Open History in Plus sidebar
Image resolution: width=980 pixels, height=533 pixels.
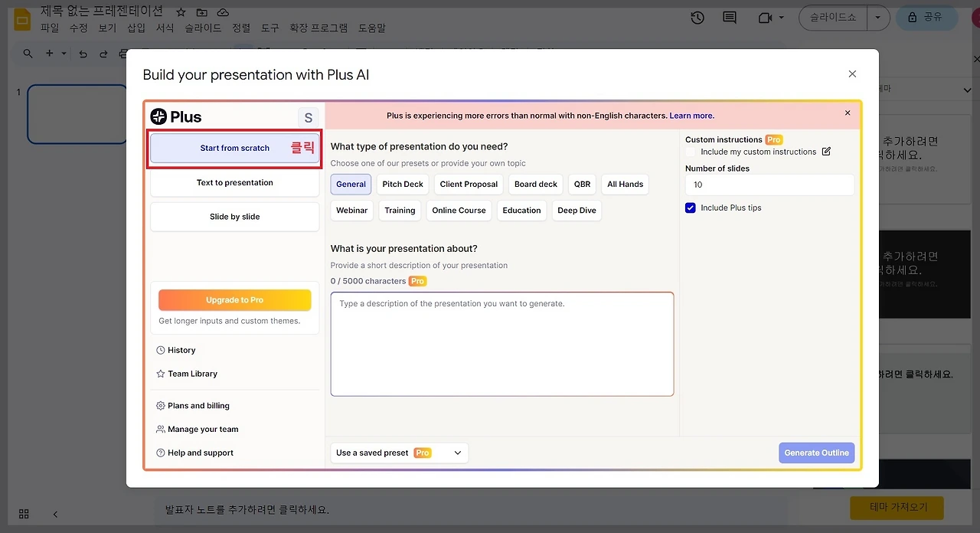(x=175, y=350)
